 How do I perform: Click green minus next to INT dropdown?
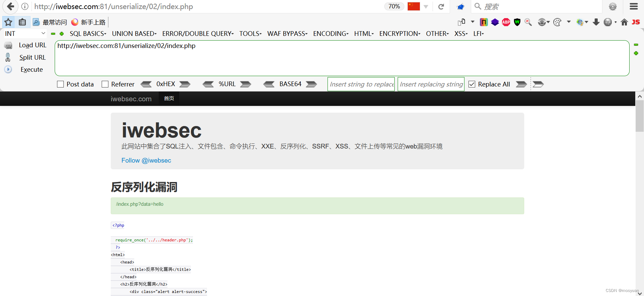53,34
